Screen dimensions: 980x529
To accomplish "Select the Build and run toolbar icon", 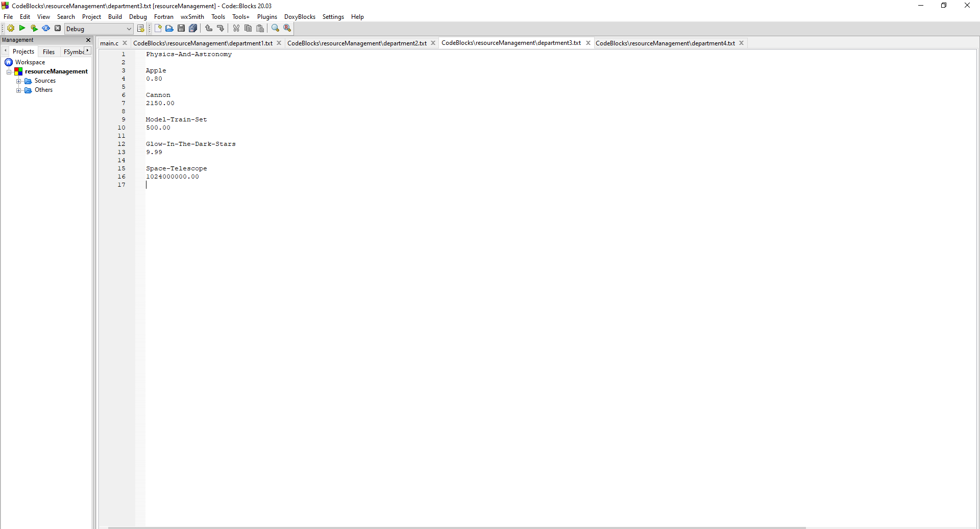I will 34,28.
